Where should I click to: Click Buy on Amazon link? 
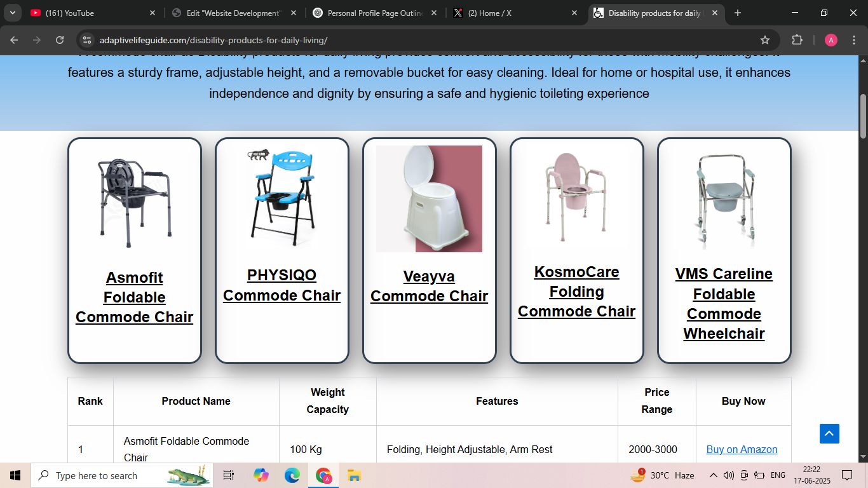(742, 449)
